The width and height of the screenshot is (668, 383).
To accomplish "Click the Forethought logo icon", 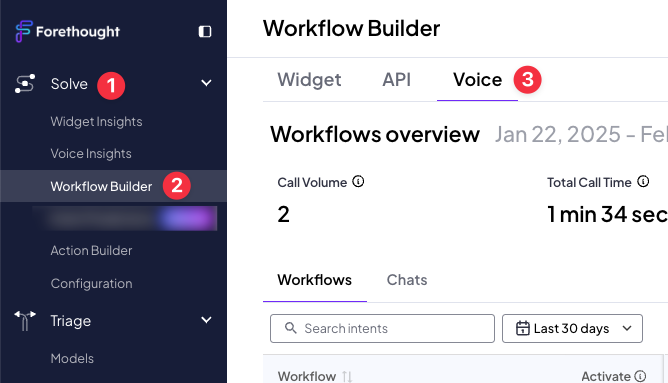I will (24, 32).
